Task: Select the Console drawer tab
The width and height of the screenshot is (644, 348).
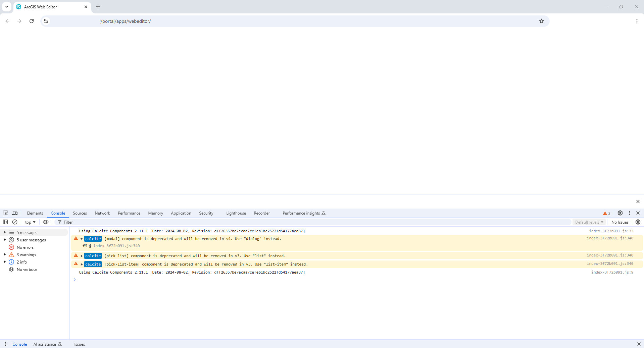Action: pyautogui.click(x=19, y=344)
